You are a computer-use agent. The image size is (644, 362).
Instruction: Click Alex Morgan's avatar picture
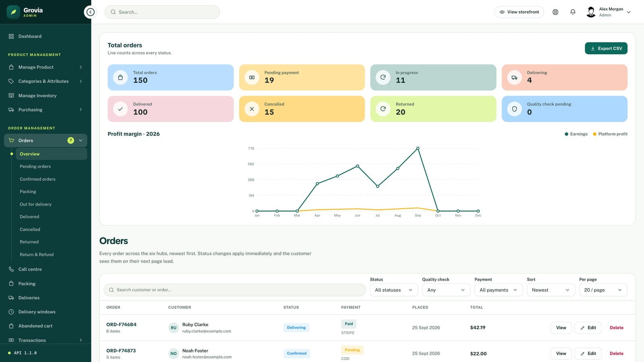(591, 12)
